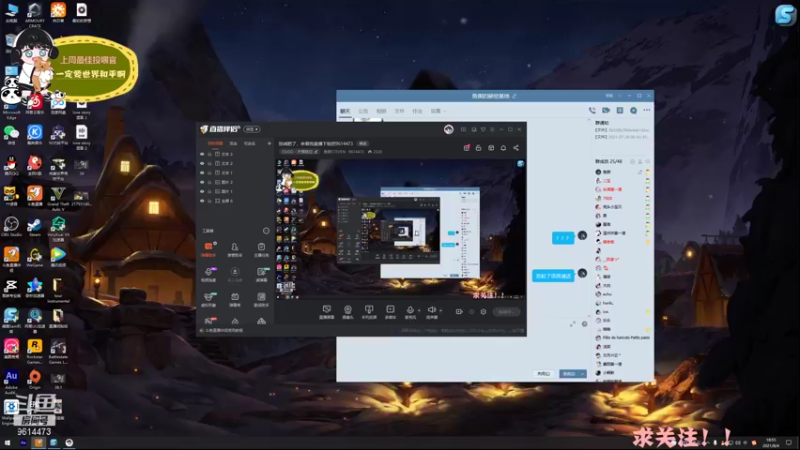Open the second scene tab in streaming app
Viewport: 800px width, 450px height.
click(x=233, y=143)
